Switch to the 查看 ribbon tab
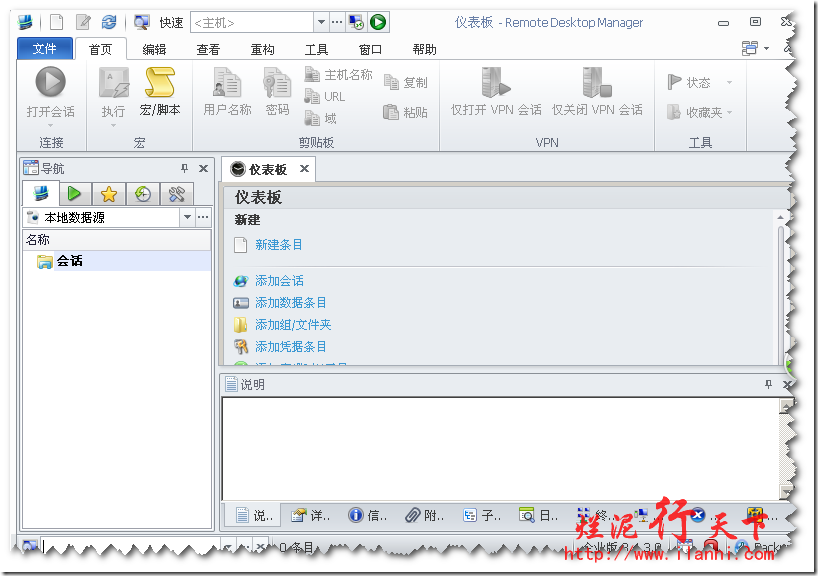 coord(208,50)
